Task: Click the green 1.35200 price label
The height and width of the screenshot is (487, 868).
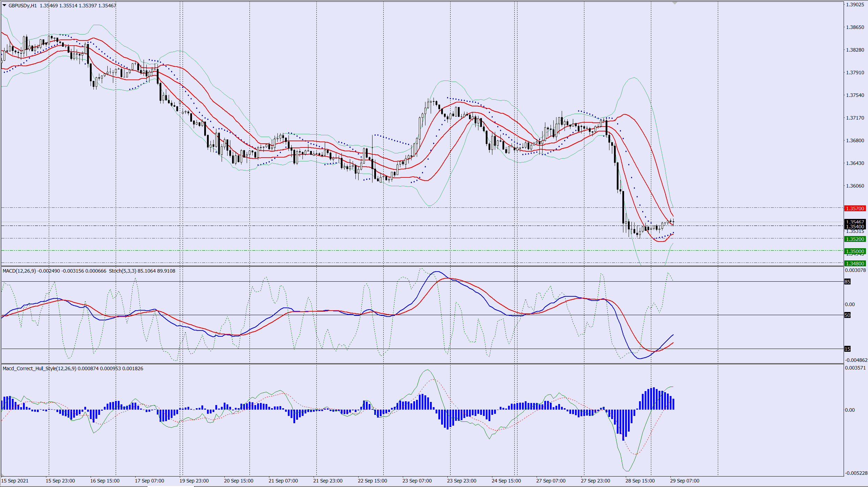Action: coord(855,239)
